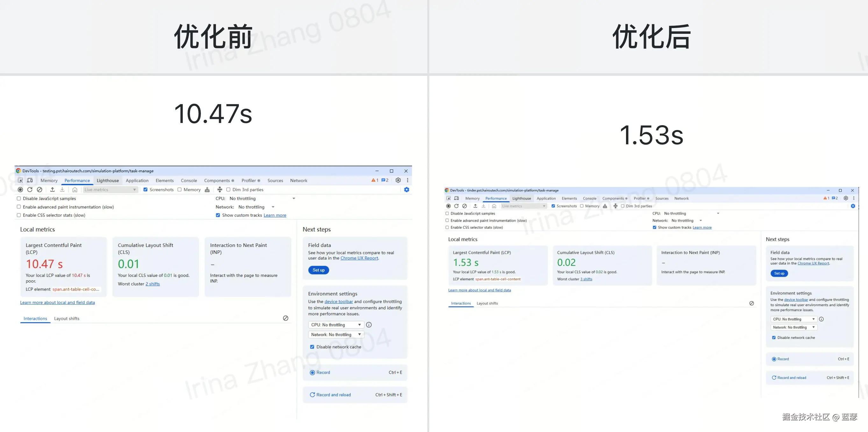This screenshot has width=868, height=432.
Task: Open '3 shifts' worst cluster link in right DevTools
Action: pyautogui.click(x=586, y=279)
